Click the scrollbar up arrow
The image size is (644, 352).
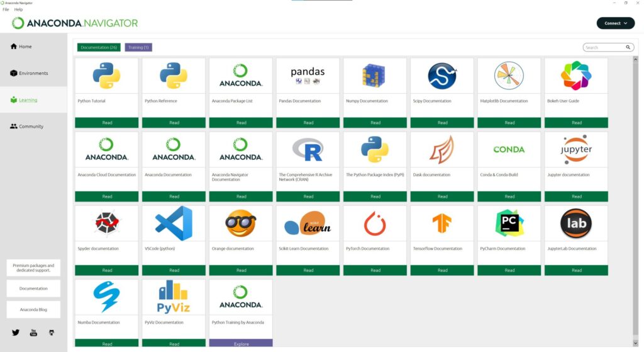click(635, 59)
